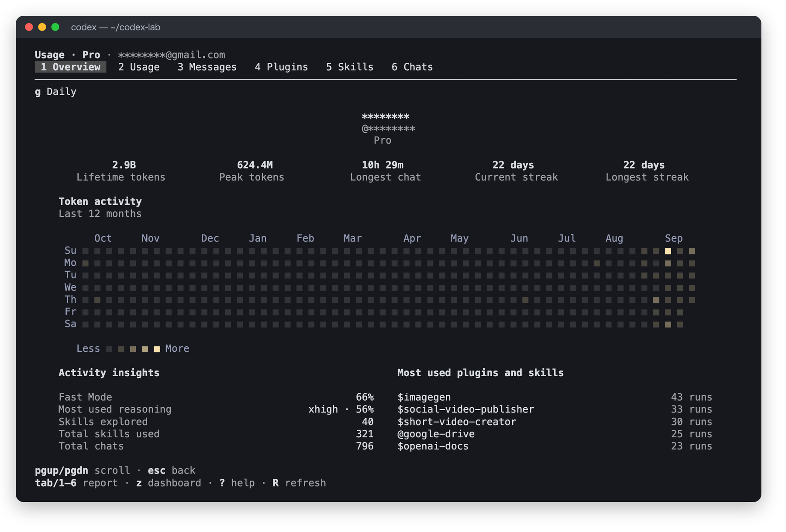The width and height of the screenshot is (786, 532).
Task: Click the ? help shortcut hint
Action: 237,483
